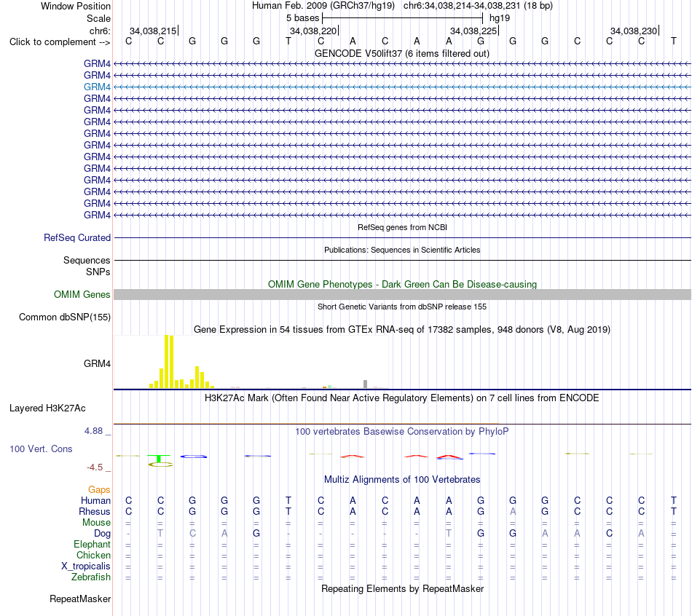The width and height of the screenshot is (692, 616).
Task: Open the 'Multiz Alignments of 100 Vertebrates' title
Action: click(x=402, y=480)
